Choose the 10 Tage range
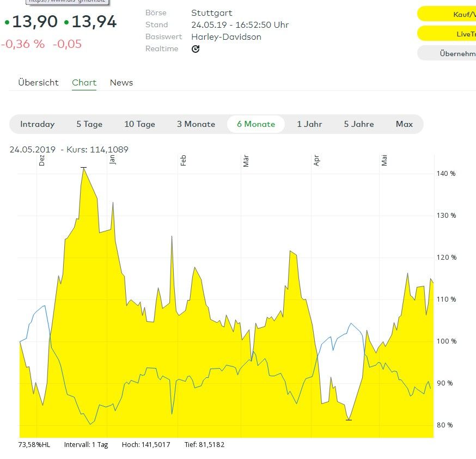 tap(139, 124)
